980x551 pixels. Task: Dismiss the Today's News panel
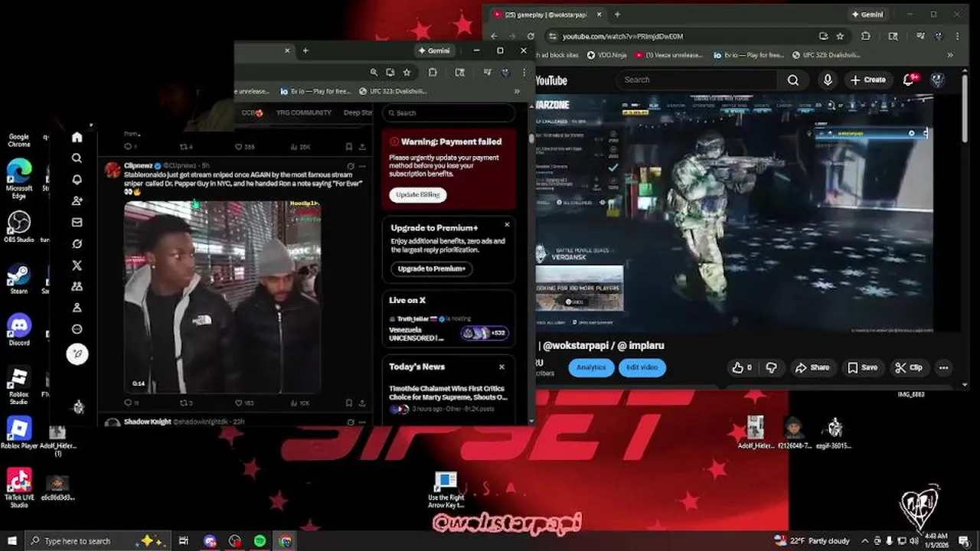501,367
